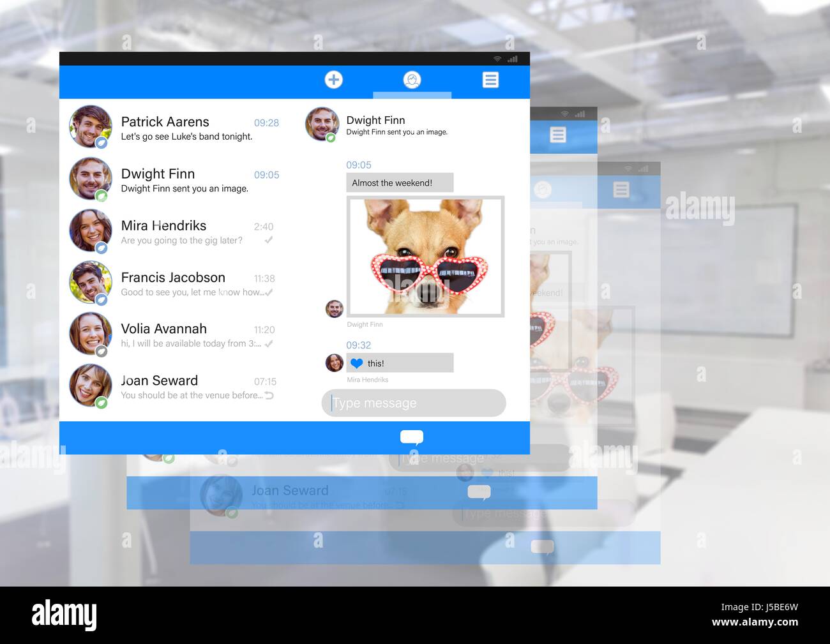Click Patrick Aarens profile photo
Viewport: 830px width, 644px height.
click(x=90, y=126)
